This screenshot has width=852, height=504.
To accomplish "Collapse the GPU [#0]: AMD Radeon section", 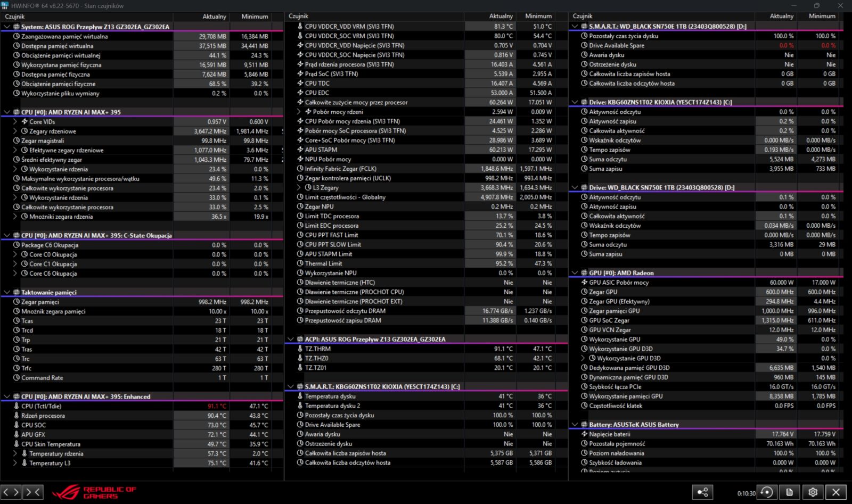I will click(x=575, y=273).
